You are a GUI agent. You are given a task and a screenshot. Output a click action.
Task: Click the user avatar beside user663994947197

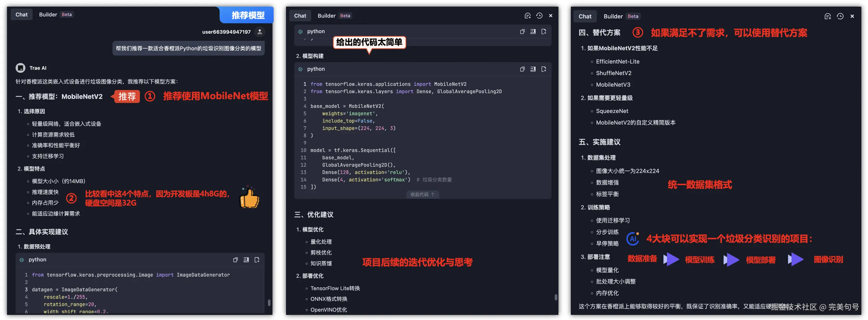(259, 32)
